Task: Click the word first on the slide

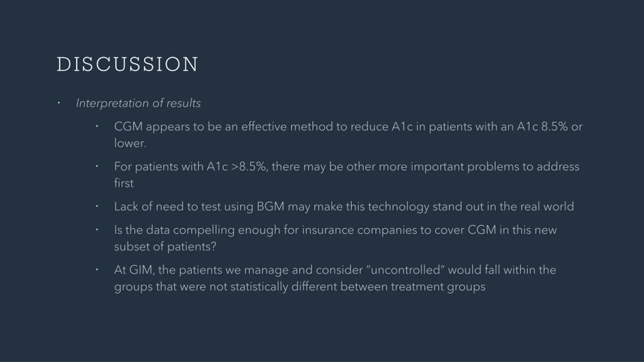Action: [x=124, y=183]
